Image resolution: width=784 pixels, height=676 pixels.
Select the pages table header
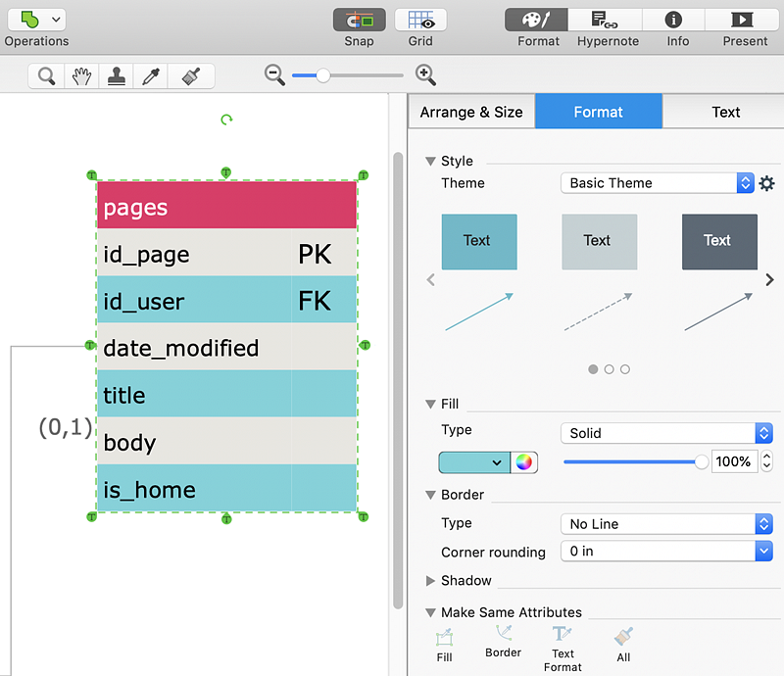click(x=226, y=205)
